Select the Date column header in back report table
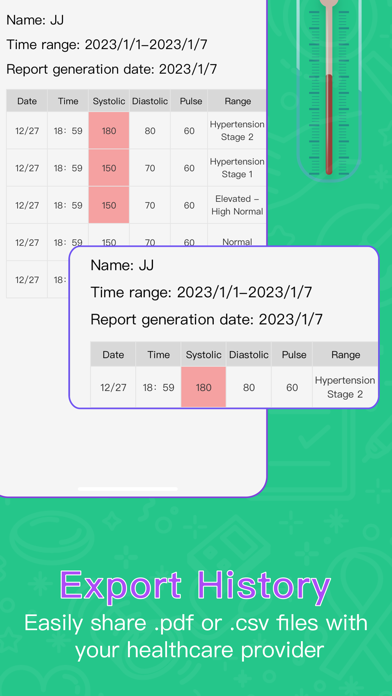Screen dimensions: 392x696 point(27,101)
